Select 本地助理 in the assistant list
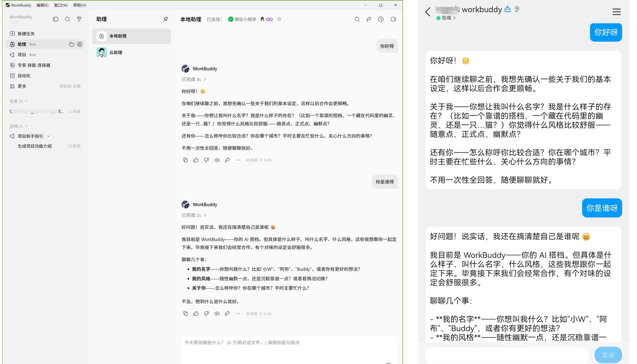The height and width of the screenshot is (364, 637). [132, 36]
